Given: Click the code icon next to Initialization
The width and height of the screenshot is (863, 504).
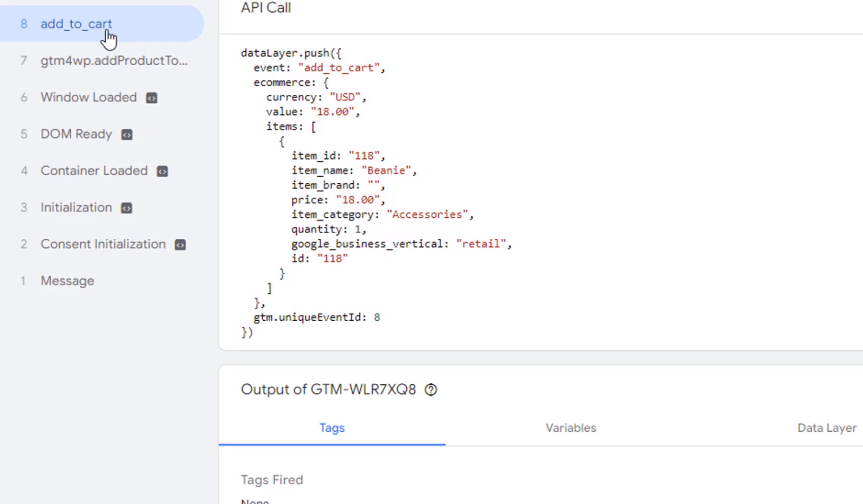Looking at the screenshot, I should click(126, 208).
